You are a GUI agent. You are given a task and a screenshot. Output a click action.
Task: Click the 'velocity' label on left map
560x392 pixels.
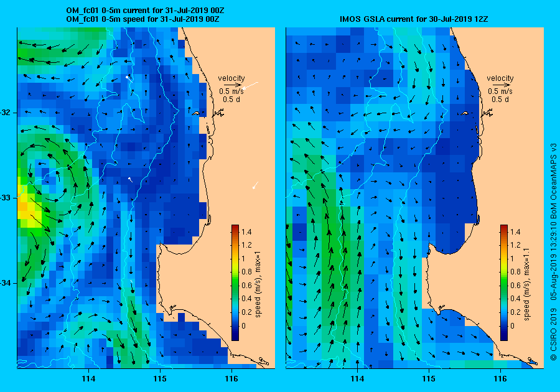tap(231, 78)
